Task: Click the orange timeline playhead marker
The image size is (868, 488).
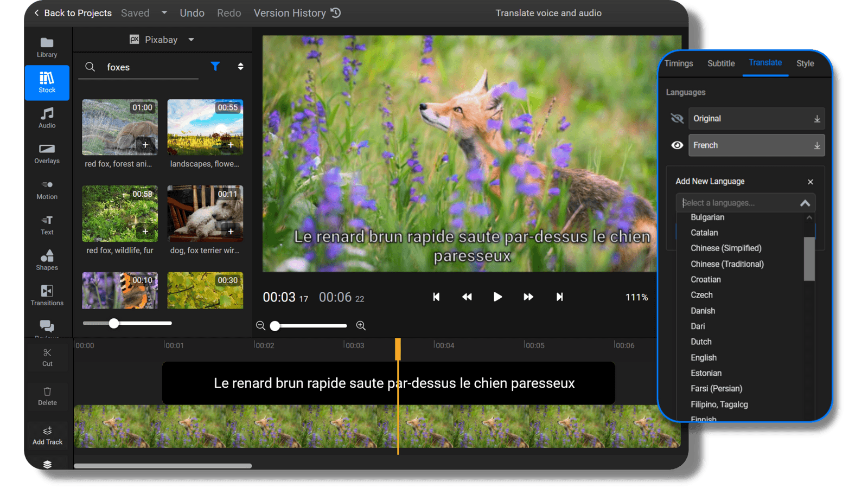Action: (x=398, y=349)
